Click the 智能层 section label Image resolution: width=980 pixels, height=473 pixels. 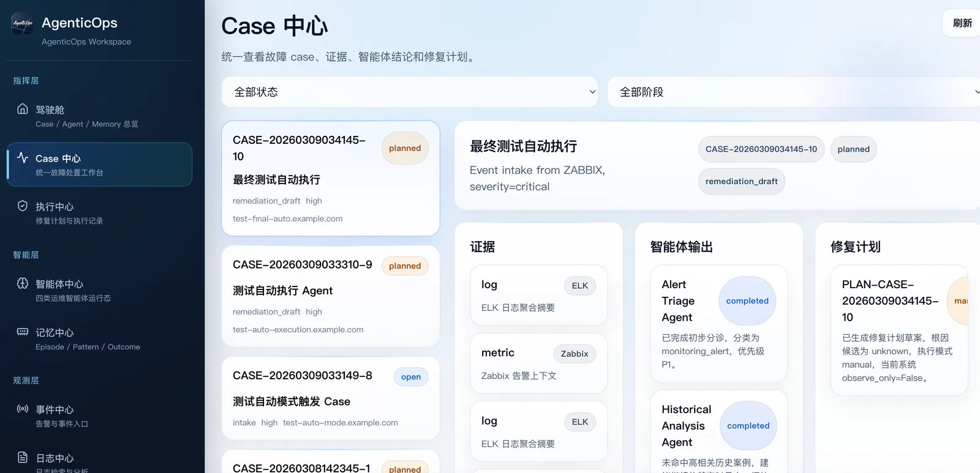pyautogui.click(x=26, y=255)
